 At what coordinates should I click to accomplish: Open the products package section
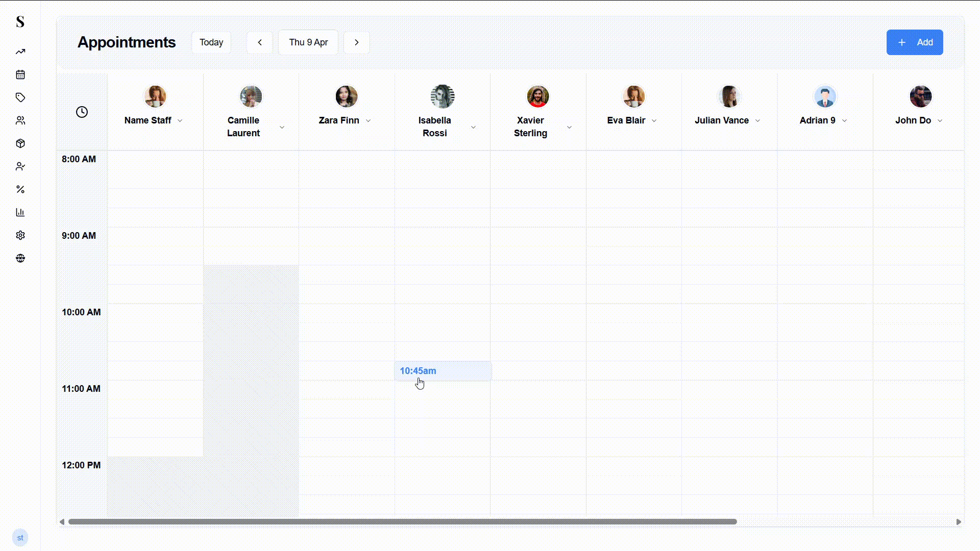pyautogui.click(x=20, y=143)
